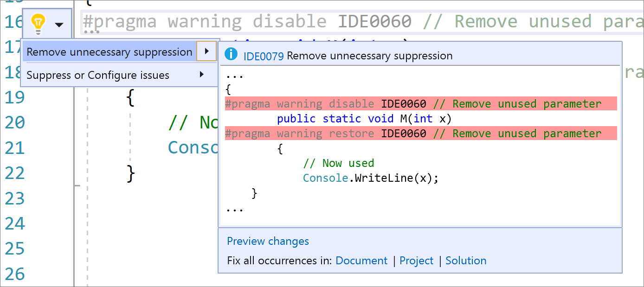Click the pragma warning disable line in preview

pos(413,104)
